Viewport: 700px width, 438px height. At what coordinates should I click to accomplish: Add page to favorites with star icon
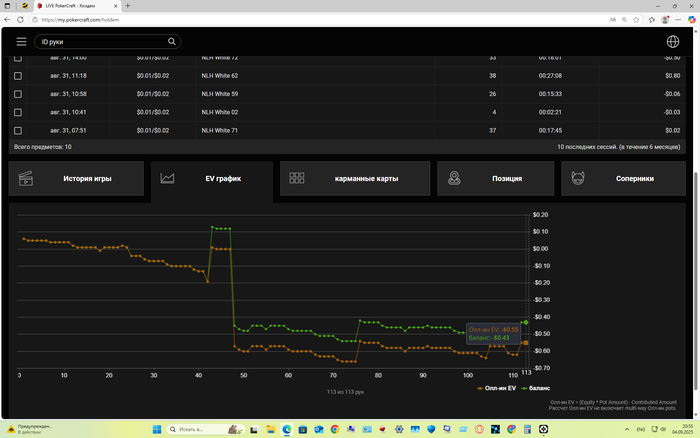[636, 20]
